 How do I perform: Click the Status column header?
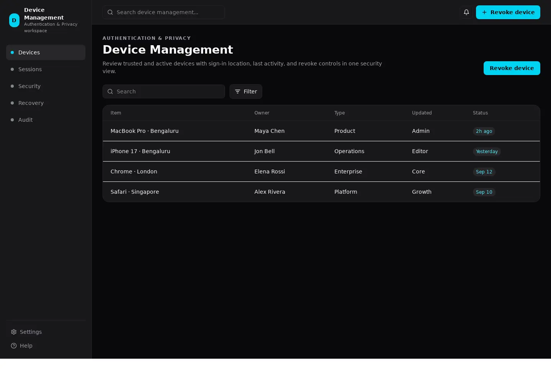(x=480, y=113)
